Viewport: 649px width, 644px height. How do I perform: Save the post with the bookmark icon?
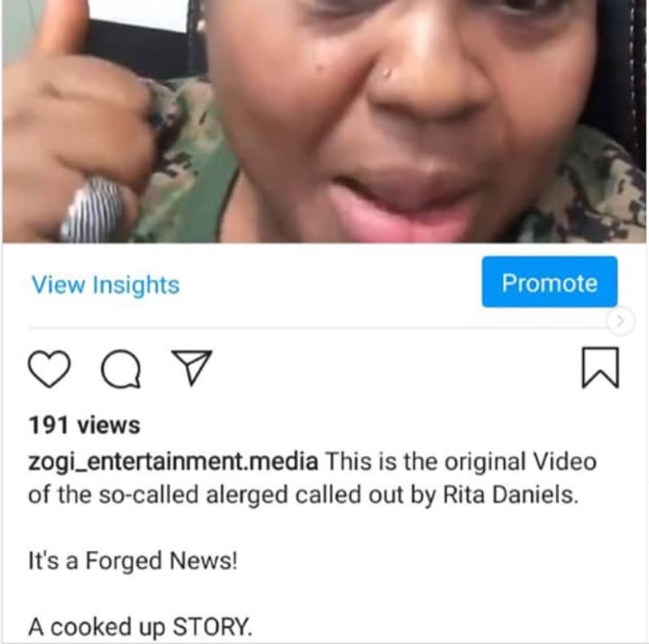coord(600,368)
